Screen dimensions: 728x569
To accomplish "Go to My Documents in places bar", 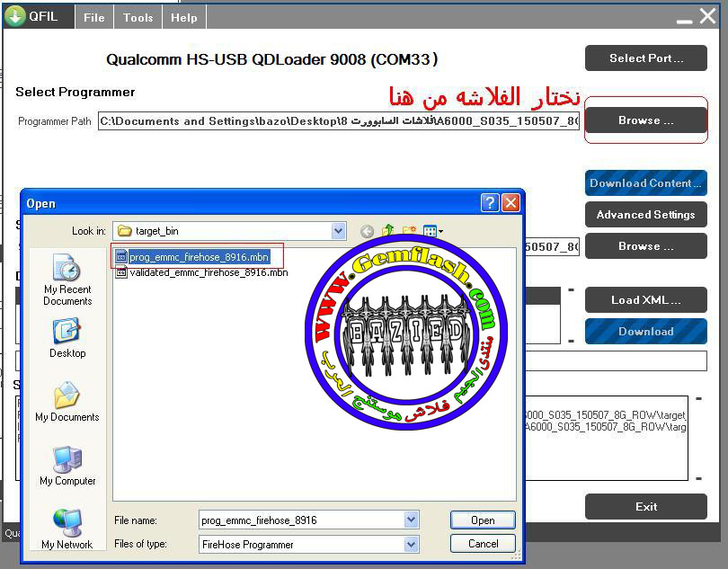I will pos(67,402).
